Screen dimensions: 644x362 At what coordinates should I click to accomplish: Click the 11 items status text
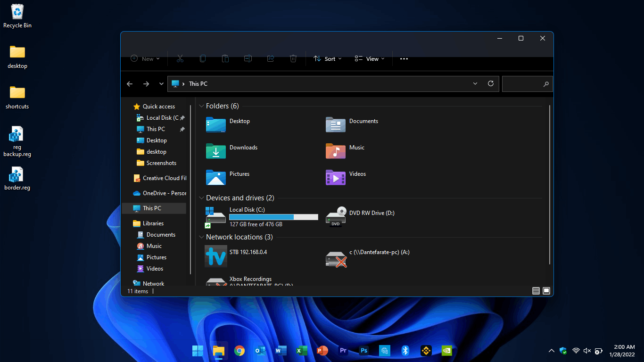138,291
